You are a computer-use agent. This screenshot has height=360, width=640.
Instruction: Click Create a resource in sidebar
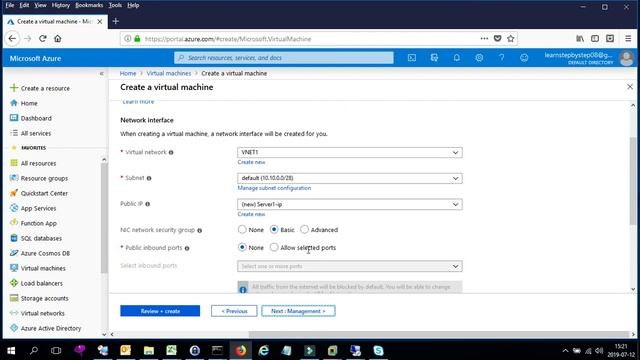(45, 88)
